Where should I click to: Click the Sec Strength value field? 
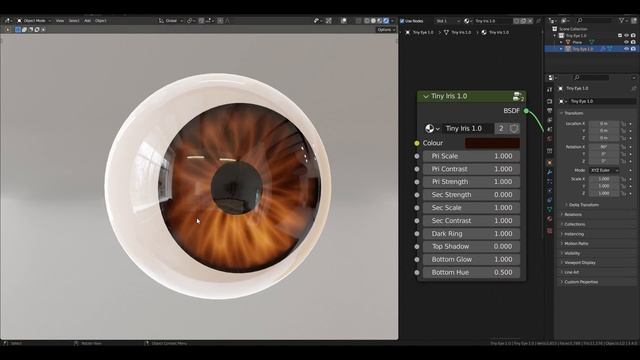471,195
